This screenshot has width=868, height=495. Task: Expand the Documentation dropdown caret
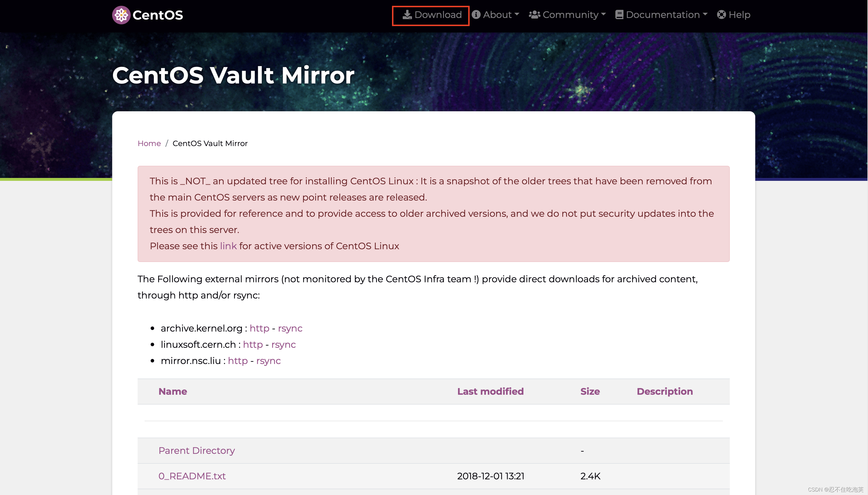point(705,14)
